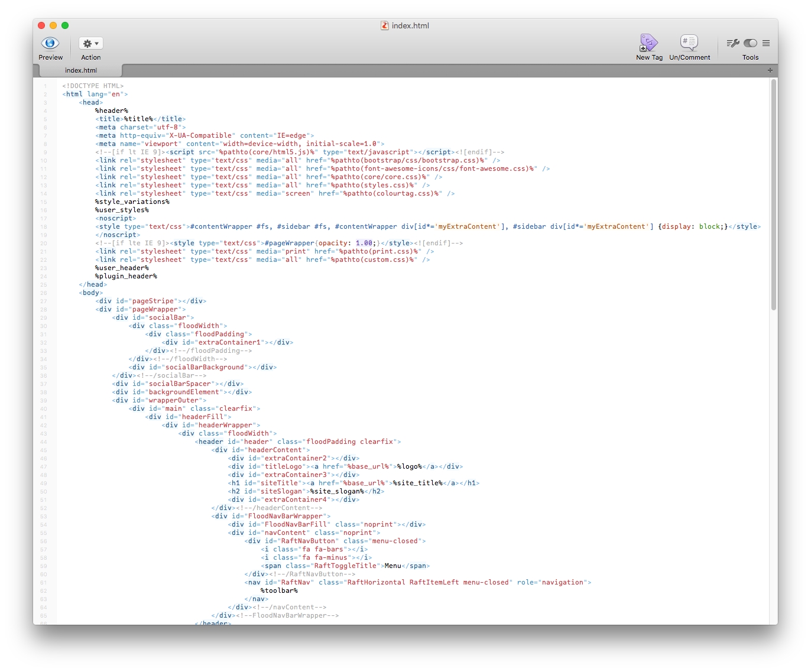Click the core.css stylesheet line

point(269,177)
